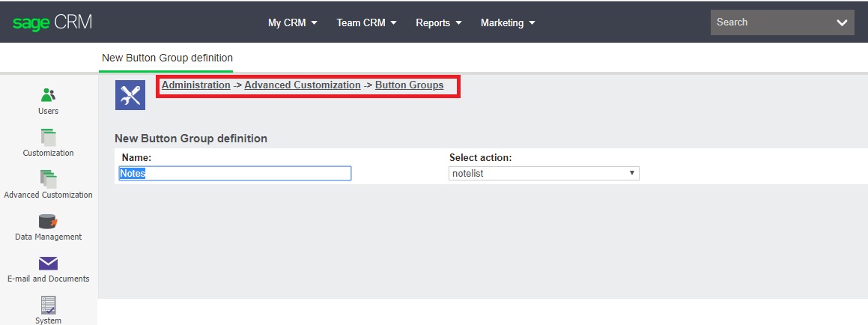This screenshot has width=868, height=325.
Task: Open the Select action notelist dropdown
Action: (x=544, y=173)
